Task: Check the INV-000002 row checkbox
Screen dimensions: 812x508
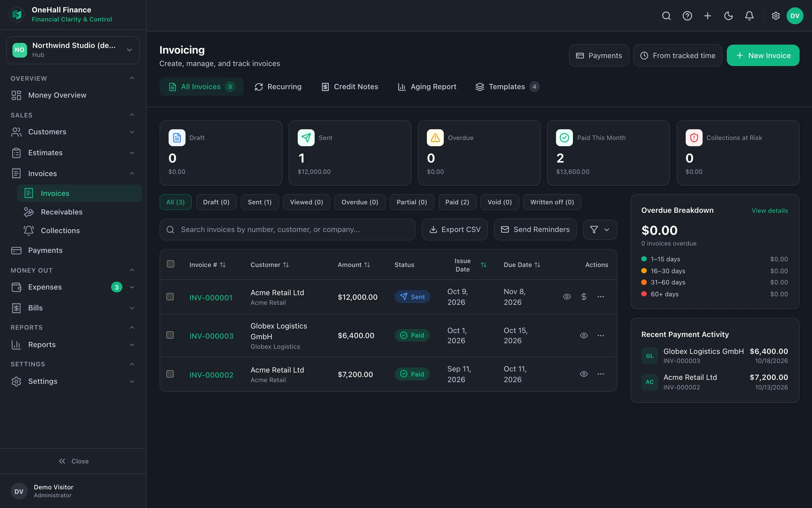Action: pyautogui.click(x=170, y=374)
